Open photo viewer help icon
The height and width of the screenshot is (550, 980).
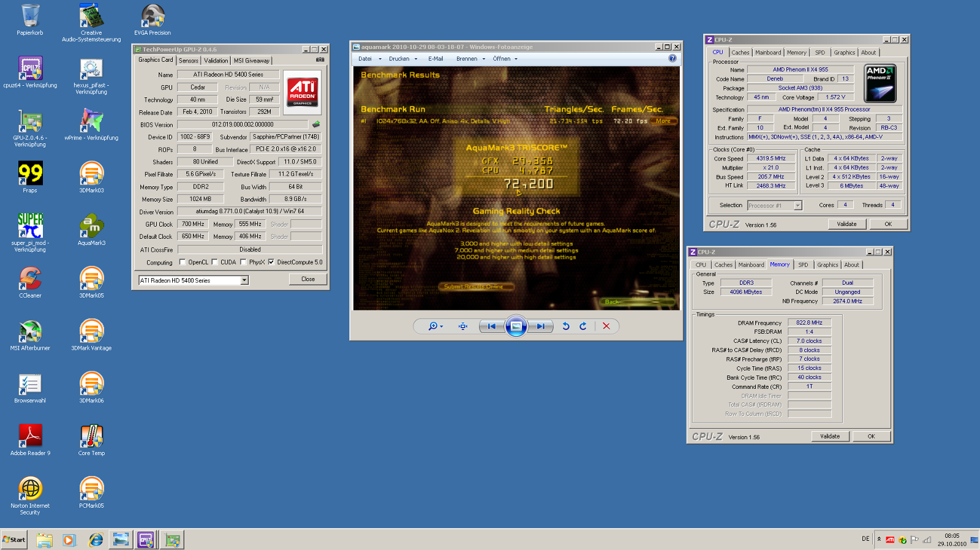tap(673, 58)
